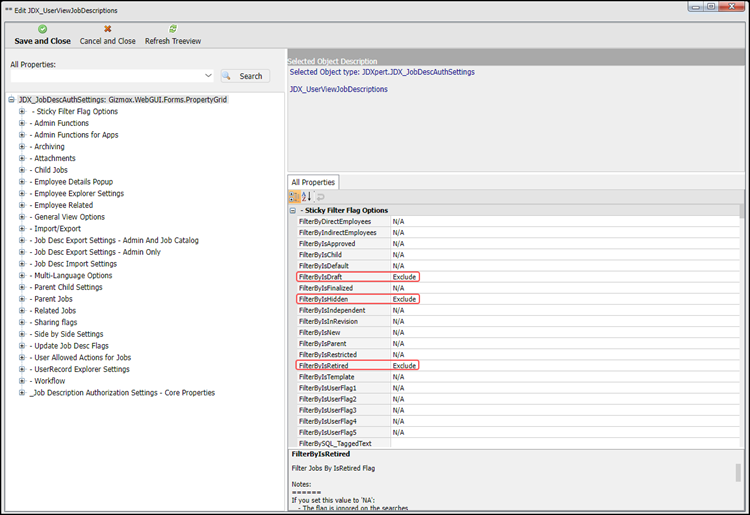Expand the Import/Export tree node
This screenshot has width=750, height=515.
[22, 229]
